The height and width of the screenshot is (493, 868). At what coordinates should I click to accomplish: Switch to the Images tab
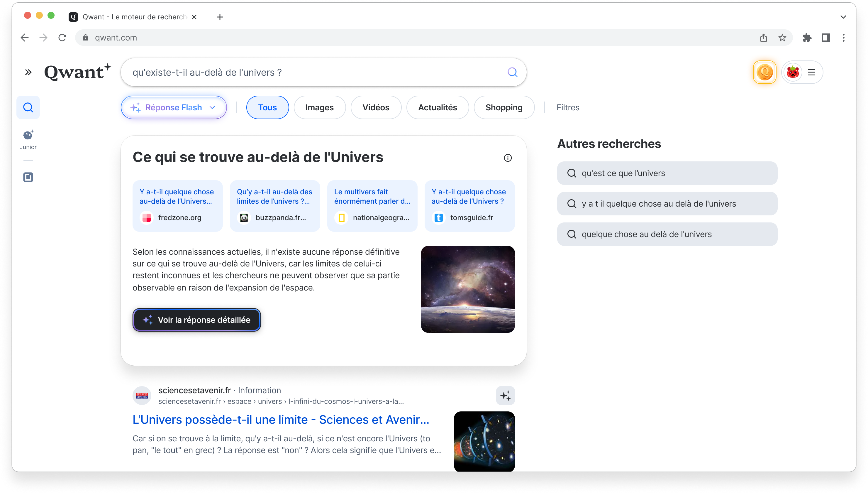(319, 107)
